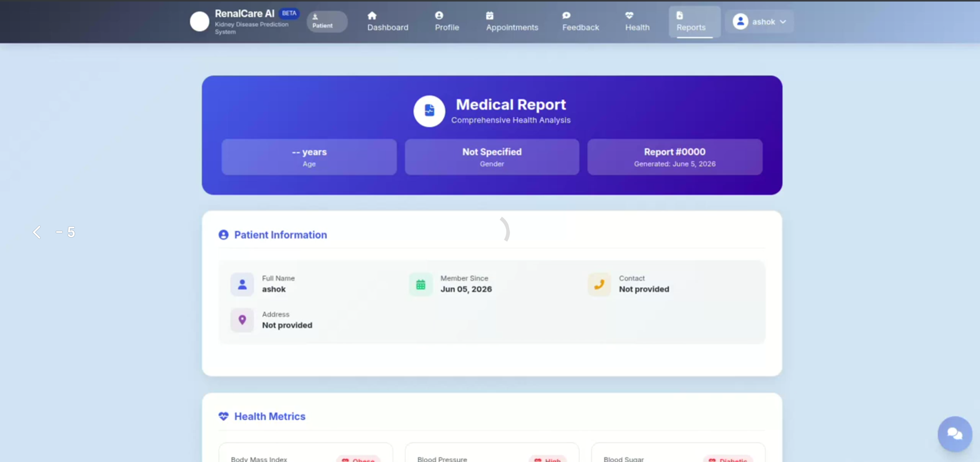Image resolution: width=980 pixels, height=462 pixels.
Task: Click the Health Metrics heading
Action: tap(270, 416)
